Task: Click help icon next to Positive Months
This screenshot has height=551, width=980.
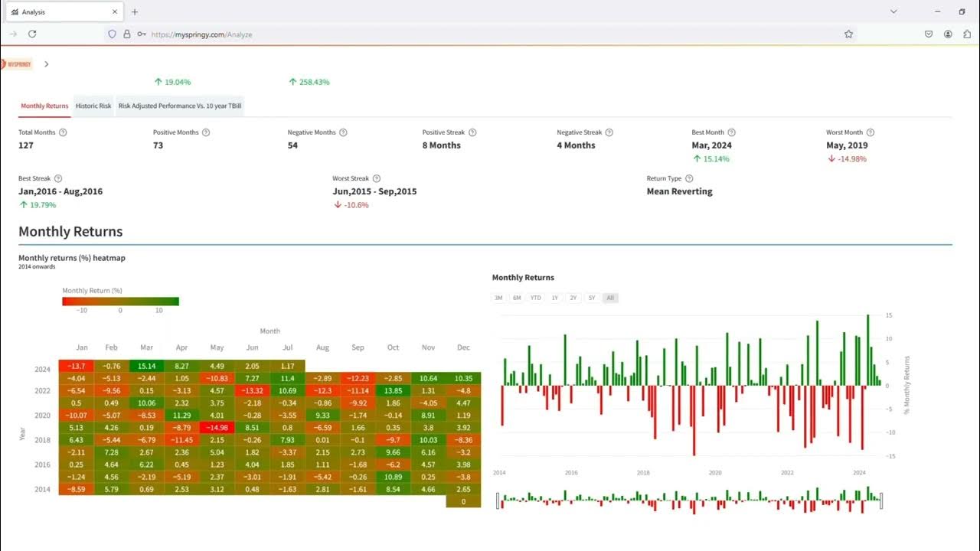Action: (206, 132)
